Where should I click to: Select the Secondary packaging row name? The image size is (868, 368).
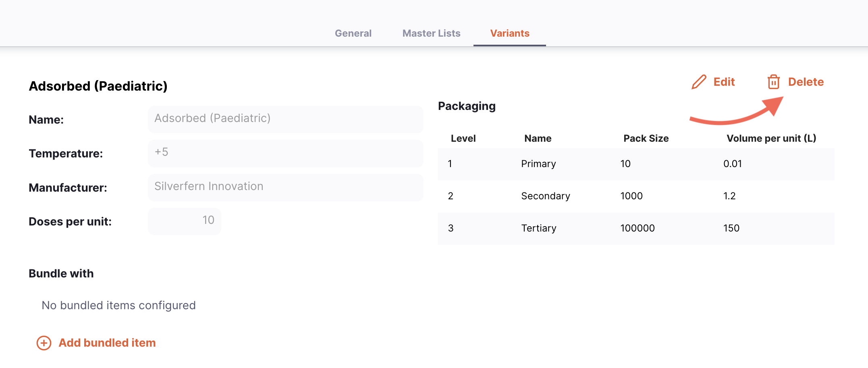click(x=546, y=196)
